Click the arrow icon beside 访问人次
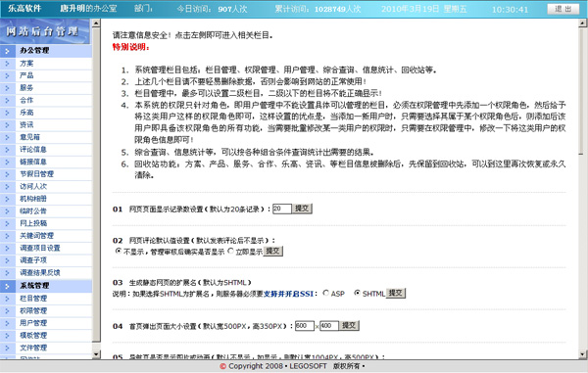Image resolution: width=588 pixels, height=373 pixels. click(x=8, y=186)
